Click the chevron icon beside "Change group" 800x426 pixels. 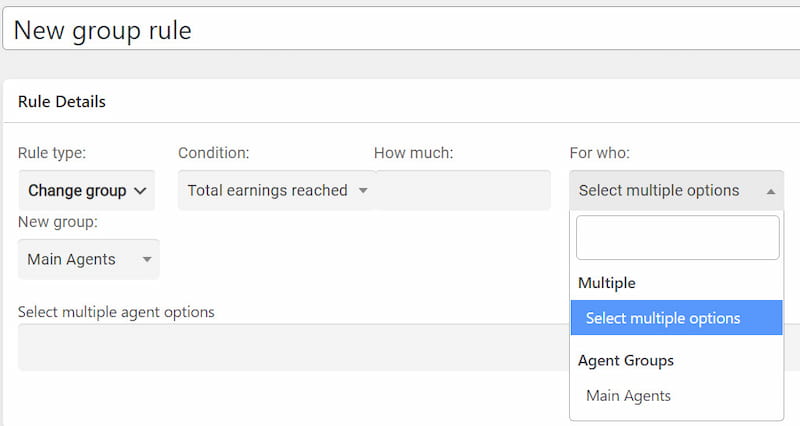pyautogui.click(x=140, y=190)
